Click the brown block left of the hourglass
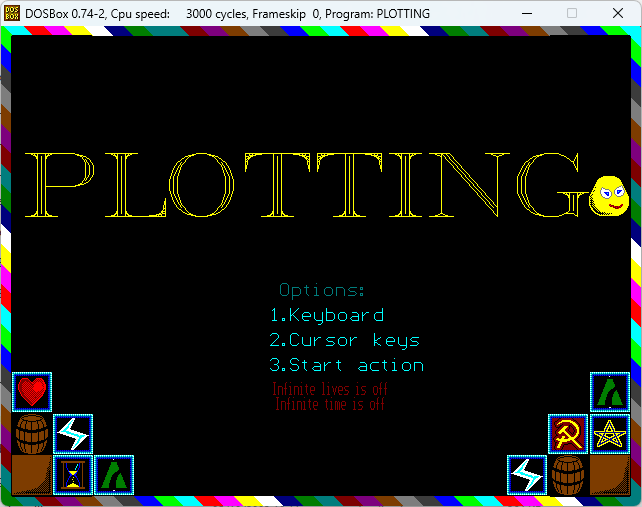This screenshot has width=642, height=507. click(x=32, y=475)
